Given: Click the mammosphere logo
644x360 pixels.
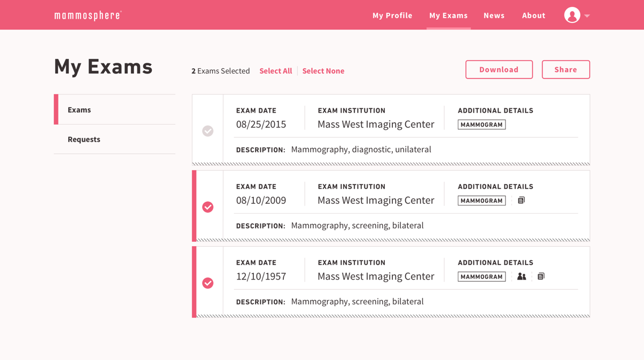Looking at the screenshot, I should coord(88,16).
